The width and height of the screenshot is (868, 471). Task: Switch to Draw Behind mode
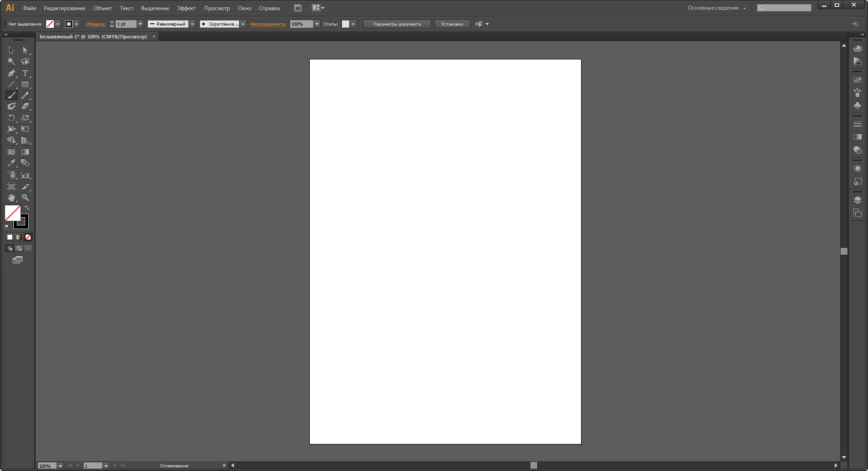(19, 248)
